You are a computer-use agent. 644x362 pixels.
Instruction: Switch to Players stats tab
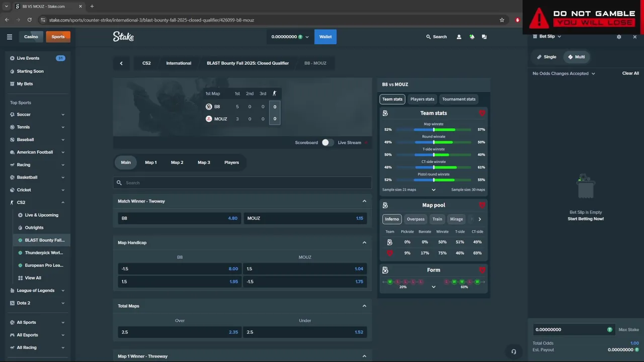click(x=422, y=99)
